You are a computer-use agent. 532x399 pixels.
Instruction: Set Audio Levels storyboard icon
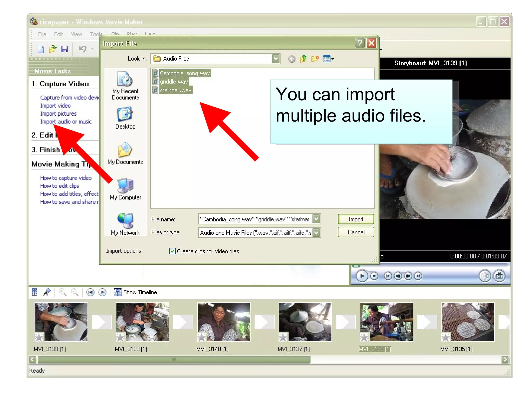35,292
